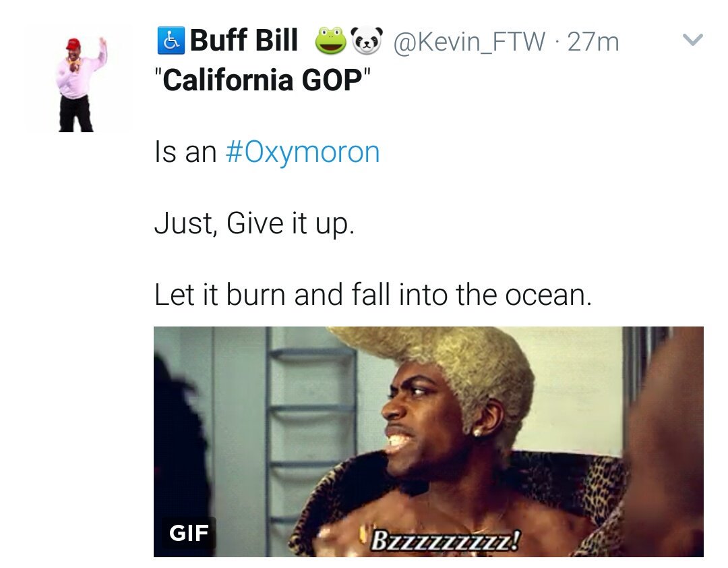
Task: Click the wheelchair emoji before Buff Bill
Action: pyautogui.click(x=171, y=40)
